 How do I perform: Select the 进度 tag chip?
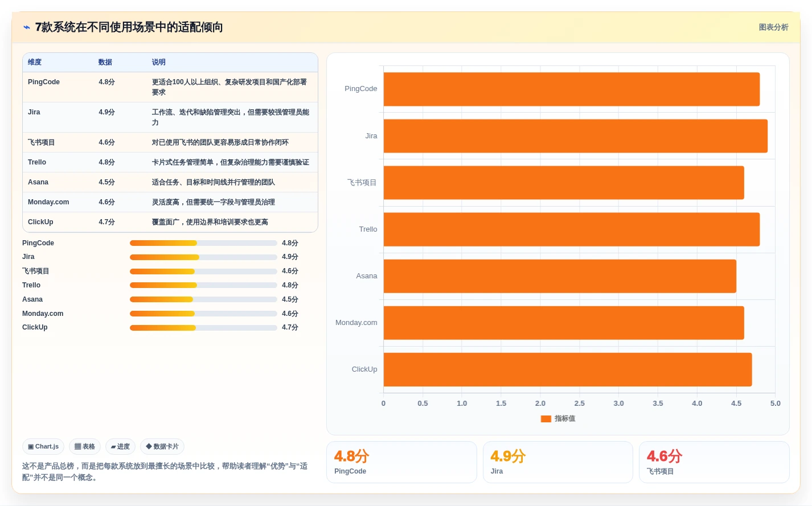(120, 447)
